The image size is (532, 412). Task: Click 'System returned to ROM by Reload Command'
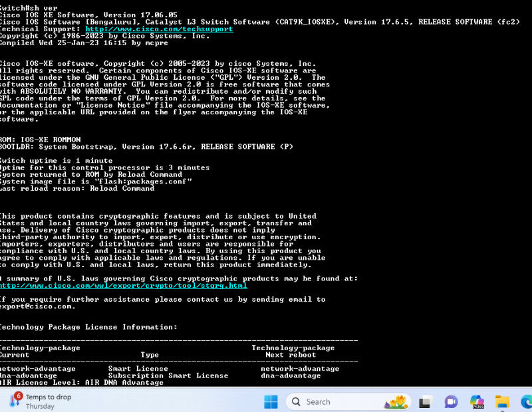click(91, 175)
